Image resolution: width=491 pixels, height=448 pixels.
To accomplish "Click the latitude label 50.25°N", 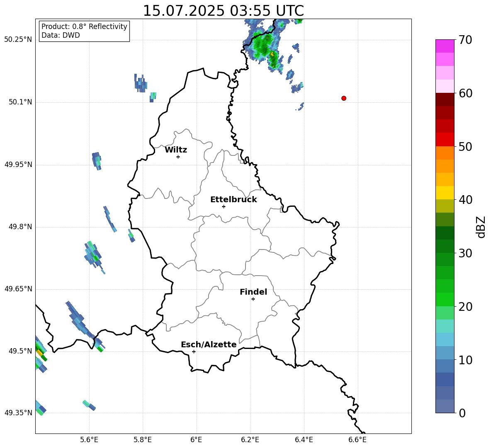I will click(x=18, y=40).
